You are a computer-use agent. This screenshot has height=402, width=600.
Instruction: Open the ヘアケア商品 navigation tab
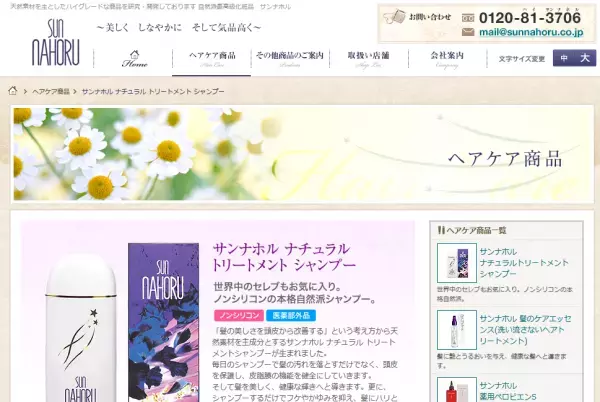[212, 59]
